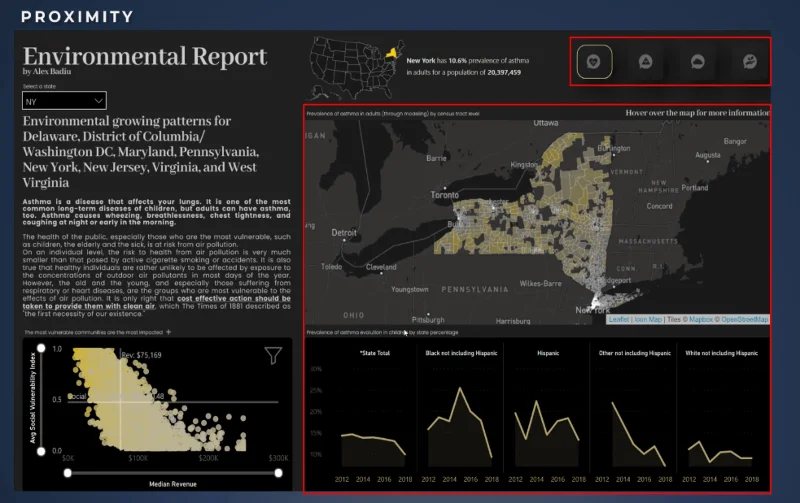Click the Cleveland label on the map

pyautogui.click(x=381, y=267)
